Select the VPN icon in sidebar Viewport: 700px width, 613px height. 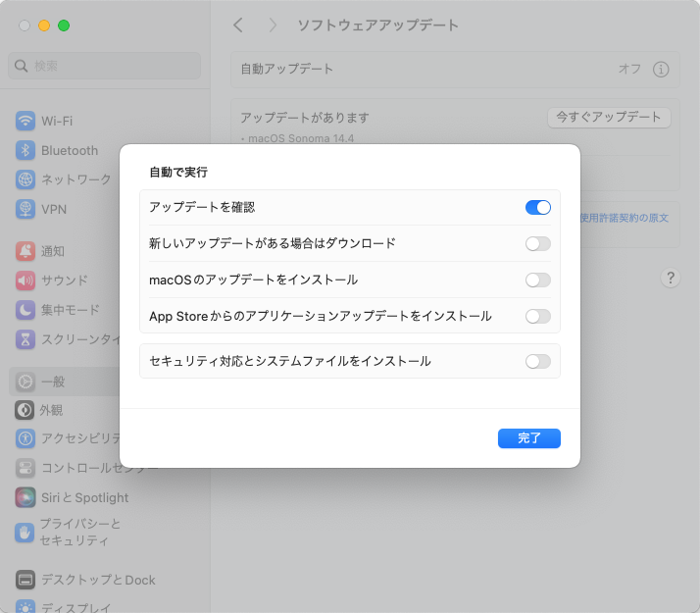(x=25, y=209)
